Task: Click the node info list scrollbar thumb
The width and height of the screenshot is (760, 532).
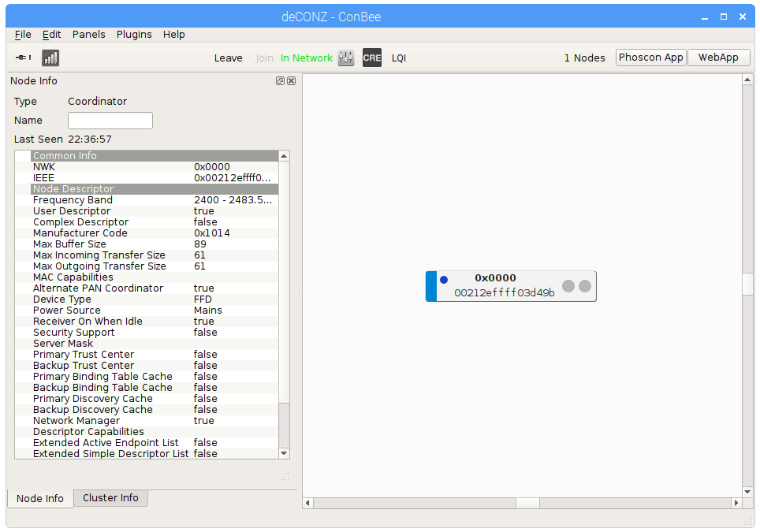Action: click(x=284, y=281)
